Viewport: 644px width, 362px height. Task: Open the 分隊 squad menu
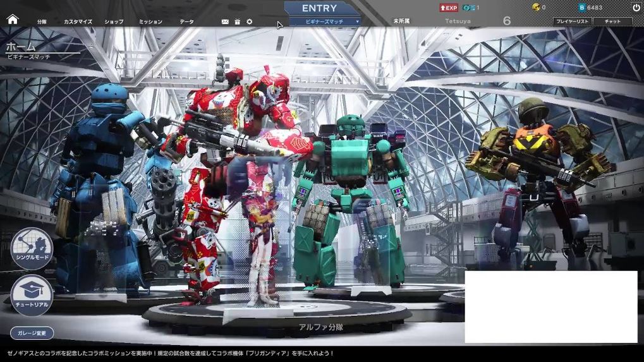(42, 21)
